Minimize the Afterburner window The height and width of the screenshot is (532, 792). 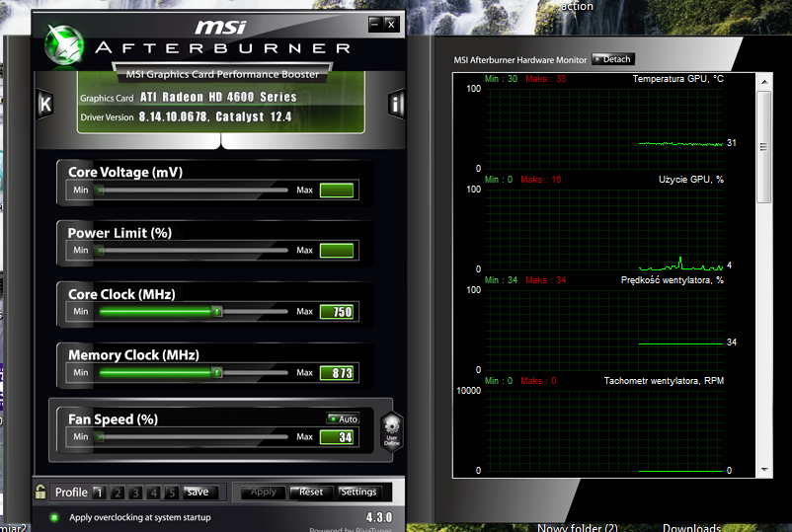[x=375, y=24]
